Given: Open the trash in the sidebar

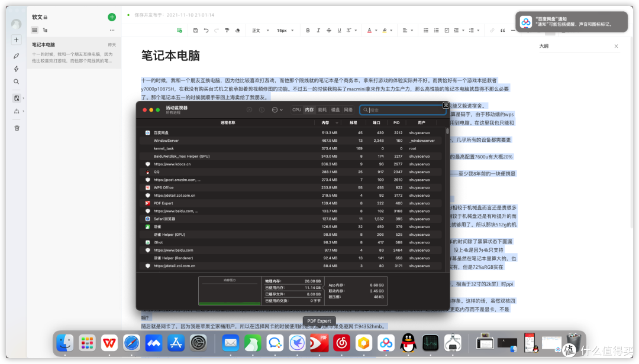Looking at the screenshot, I should (x=16, y=128).
